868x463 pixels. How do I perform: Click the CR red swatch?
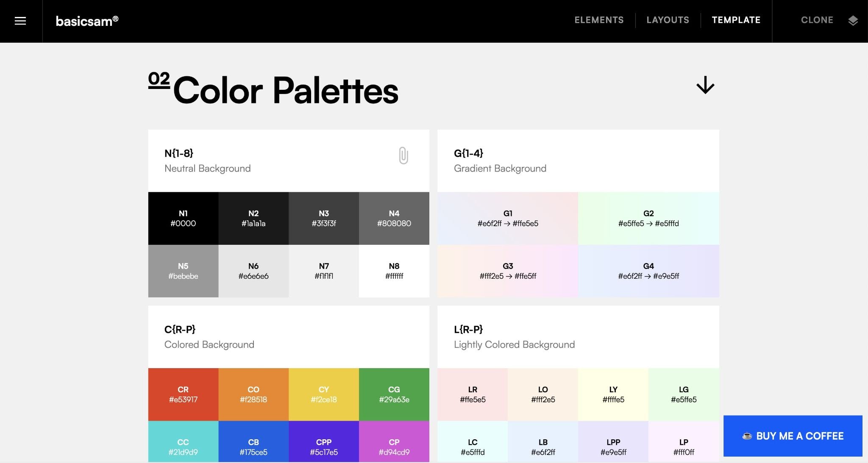(x=183, y=394)
